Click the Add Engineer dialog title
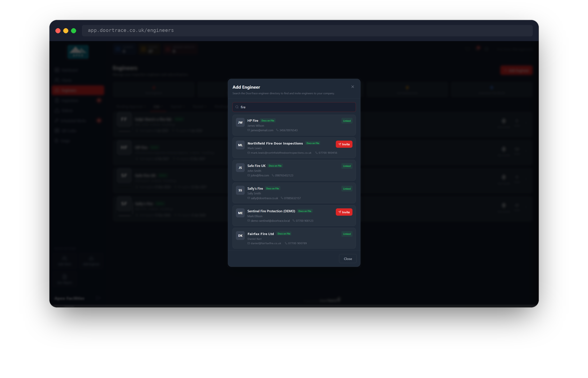Screen dimensions: 588x378 click(246, 87)
